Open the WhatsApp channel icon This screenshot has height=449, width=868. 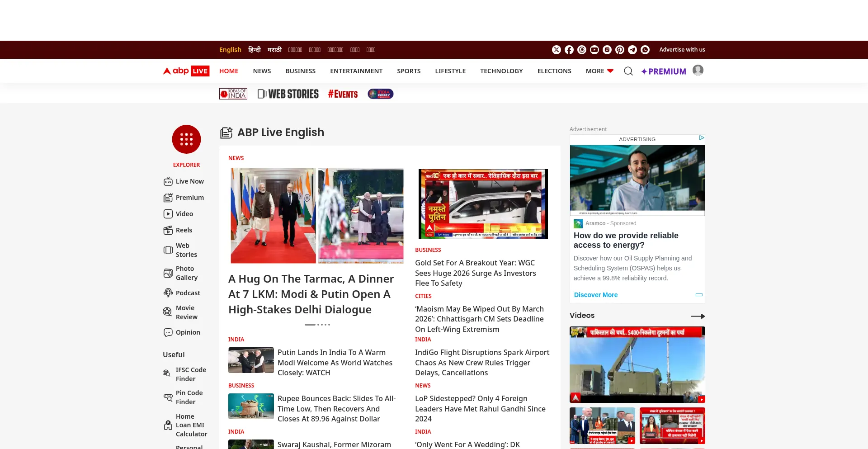645,50
